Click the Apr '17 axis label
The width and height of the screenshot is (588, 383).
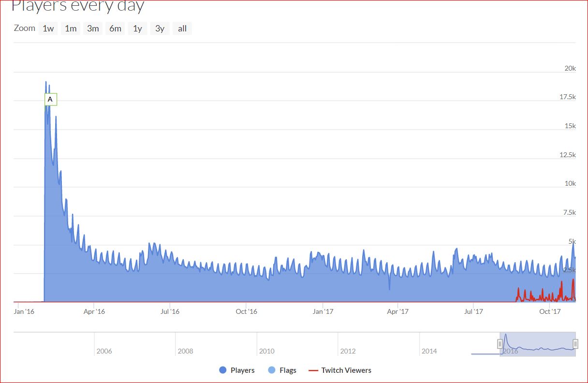tap(398, 311)
